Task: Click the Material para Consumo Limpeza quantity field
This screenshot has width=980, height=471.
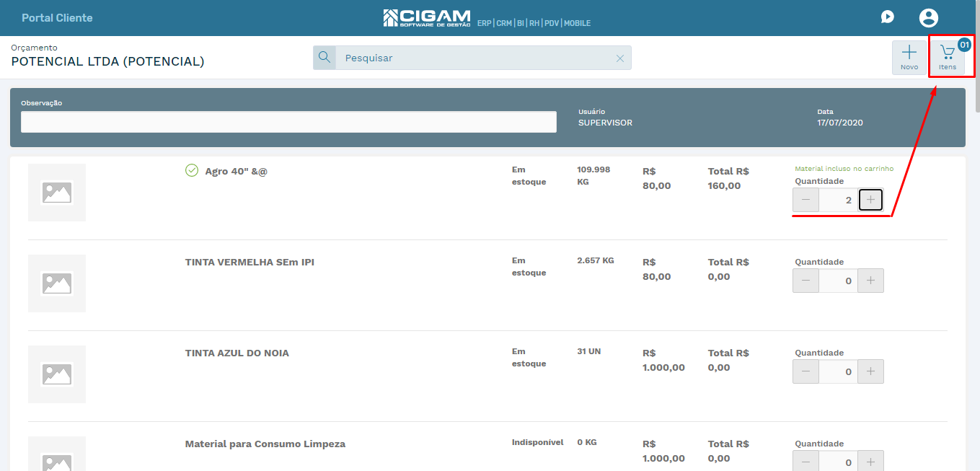Action: pos(838,462)
